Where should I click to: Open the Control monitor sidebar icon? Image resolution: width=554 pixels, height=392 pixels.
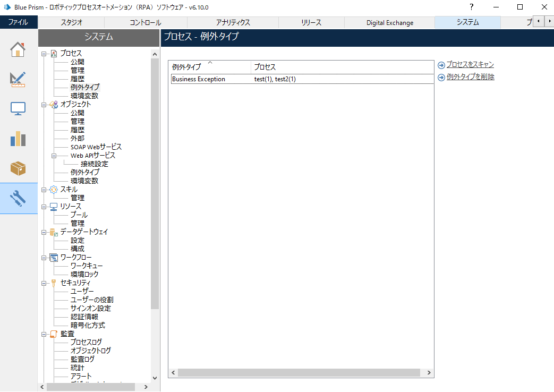pyautogui.click(x=18, y=108)
